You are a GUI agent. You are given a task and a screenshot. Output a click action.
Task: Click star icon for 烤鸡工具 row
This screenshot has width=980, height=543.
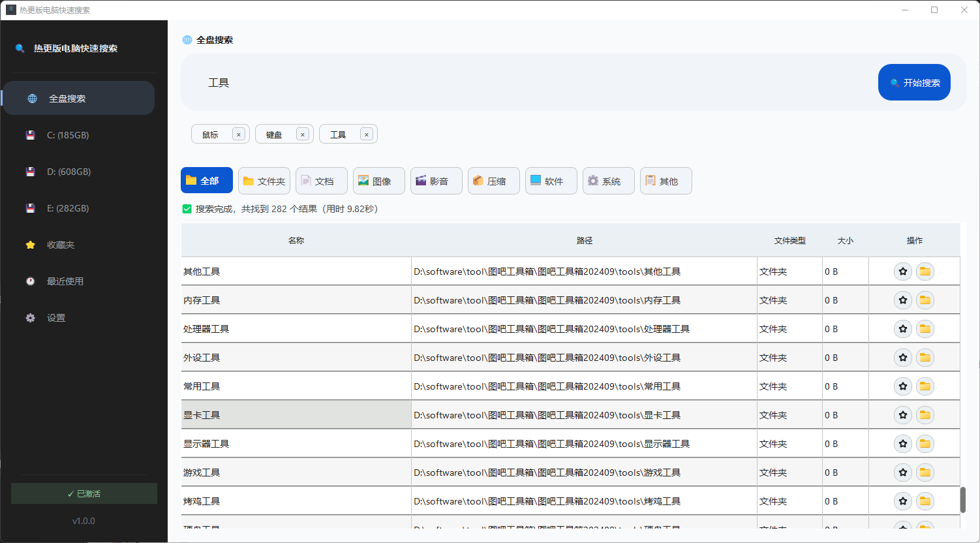click(903, 501)
